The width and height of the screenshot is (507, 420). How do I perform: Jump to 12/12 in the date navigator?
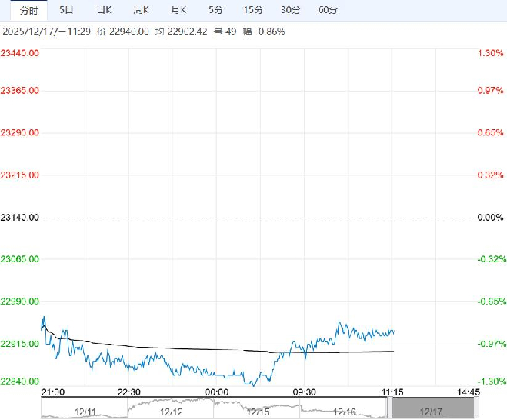[x=172, y=412]
